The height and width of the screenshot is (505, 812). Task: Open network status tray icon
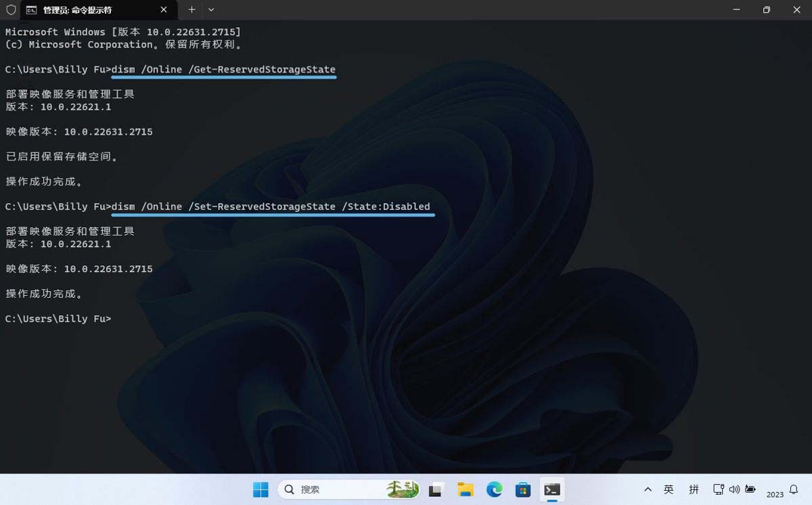(719, 489)
